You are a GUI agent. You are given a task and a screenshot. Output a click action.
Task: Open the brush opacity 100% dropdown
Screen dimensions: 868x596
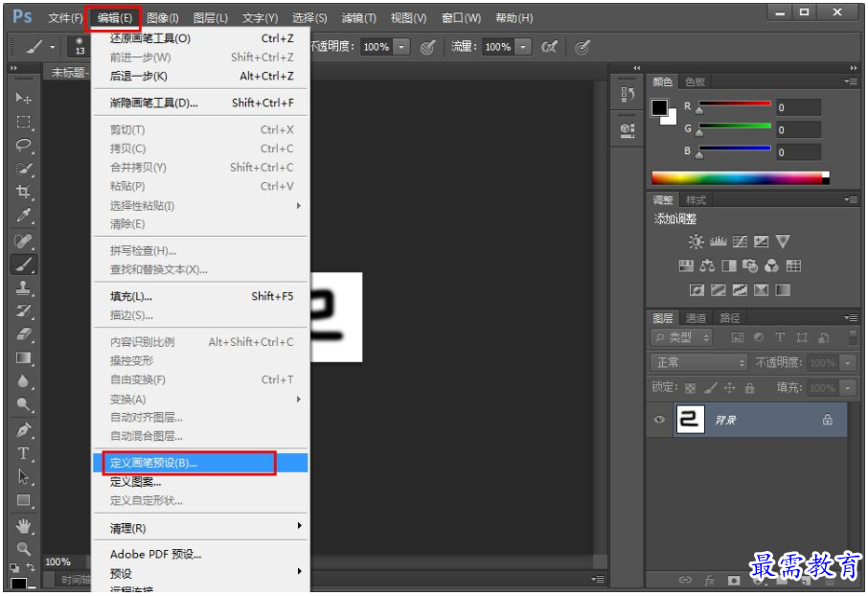(x=401, y=47)
